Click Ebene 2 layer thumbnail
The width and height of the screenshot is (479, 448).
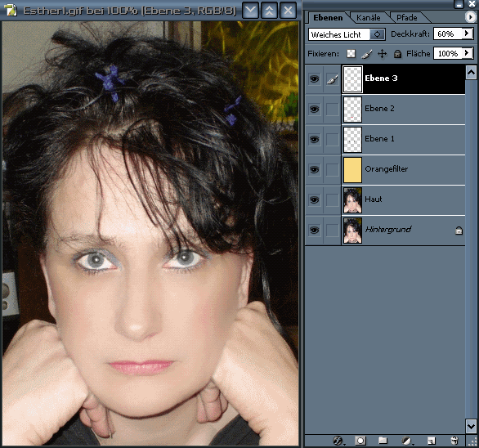[x=352, y=110]
